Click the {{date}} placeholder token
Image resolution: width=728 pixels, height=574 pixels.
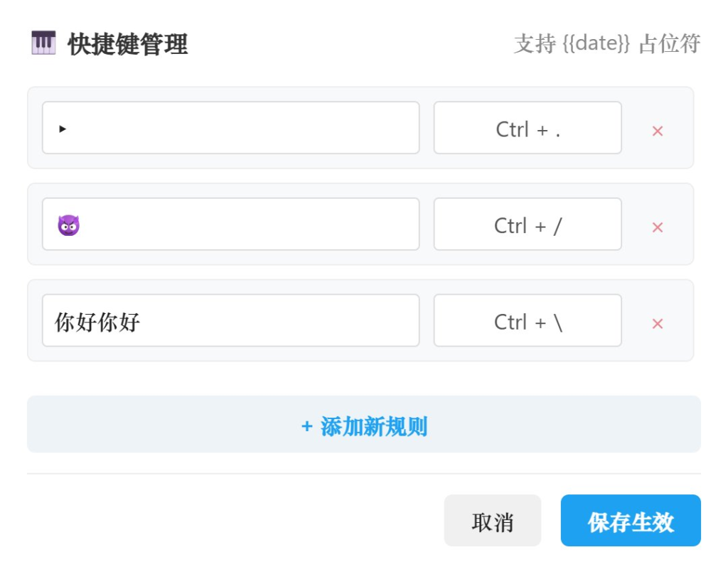tap(596, 44)
